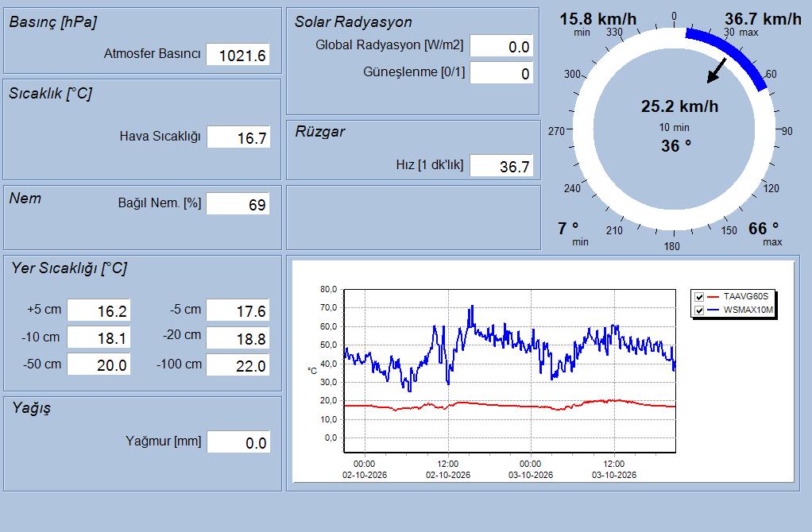Toggle the TAAVG60S series checkbox
The width and height of the screenshot is (812, 532).
pyautogui.click(x=699, y=297)
